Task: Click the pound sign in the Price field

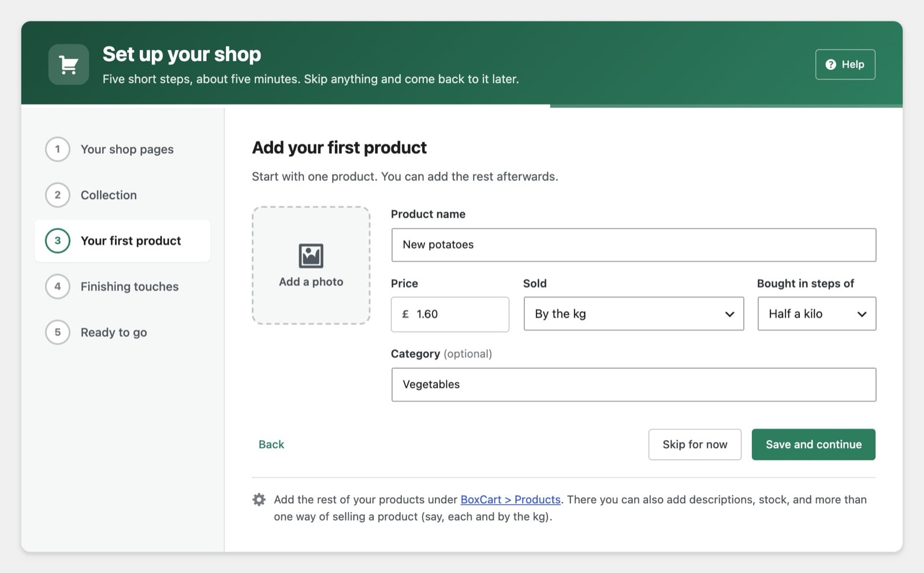Action: pyautogui.click(x=405, y=314)
